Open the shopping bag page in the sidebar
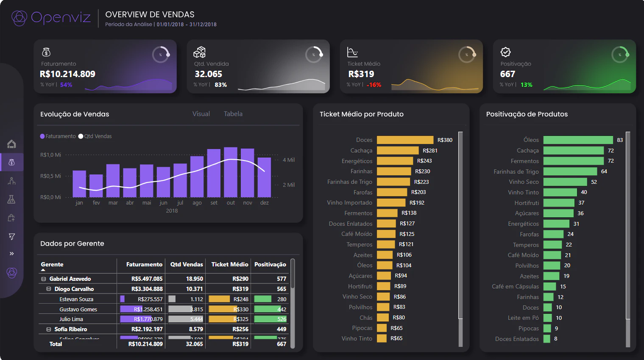The height and width of the screenshot is (360, 644). point(11,218)
